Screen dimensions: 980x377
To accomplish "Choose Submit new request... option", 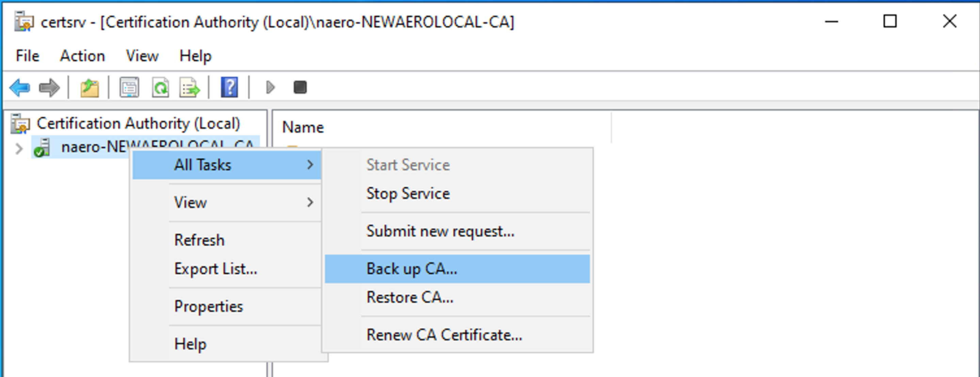I will (440, 231).
